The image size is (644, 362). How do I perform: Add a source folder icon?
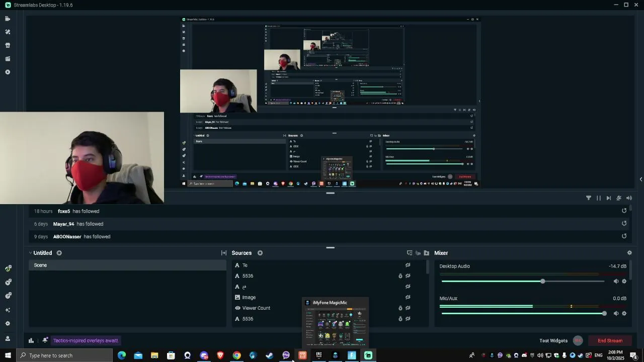pos(427,253)
